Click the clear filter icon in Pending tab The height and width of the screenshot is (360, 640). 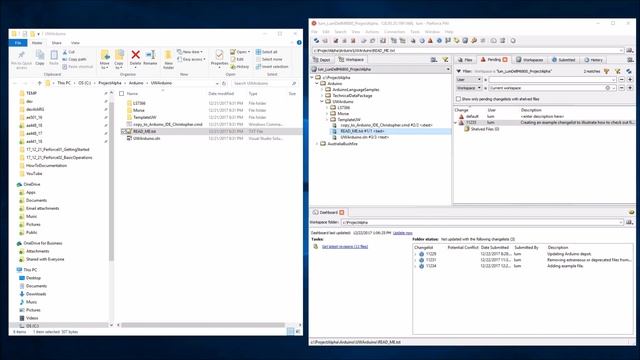tap(618, 71)
